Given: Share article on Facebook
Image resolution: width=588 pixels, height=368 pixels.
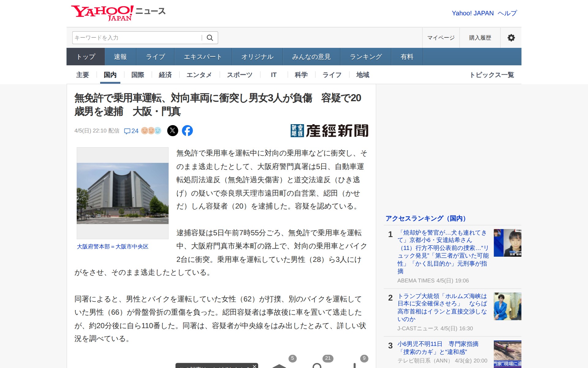Looking at the screenshot, I should [x=187, y=131].
